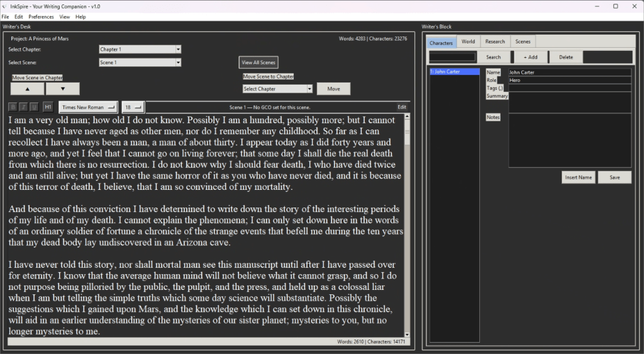The width and height of the screenshot is (644, 354).
Task: Click Insert Name button
Action: coord(578,177)
